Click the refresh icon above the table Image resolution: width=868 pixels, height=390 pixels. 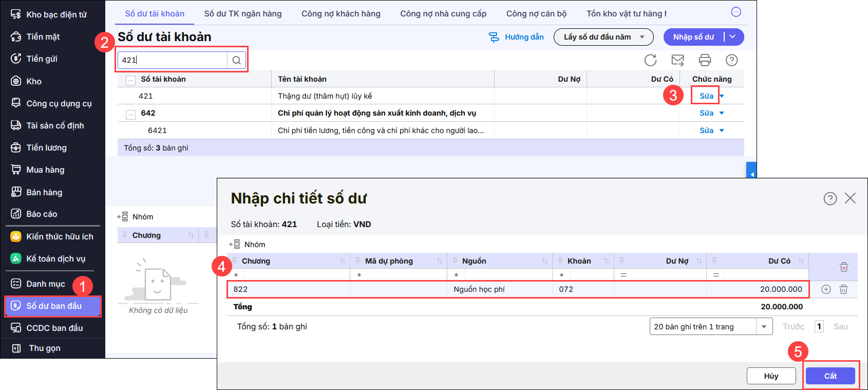point(650,60)
